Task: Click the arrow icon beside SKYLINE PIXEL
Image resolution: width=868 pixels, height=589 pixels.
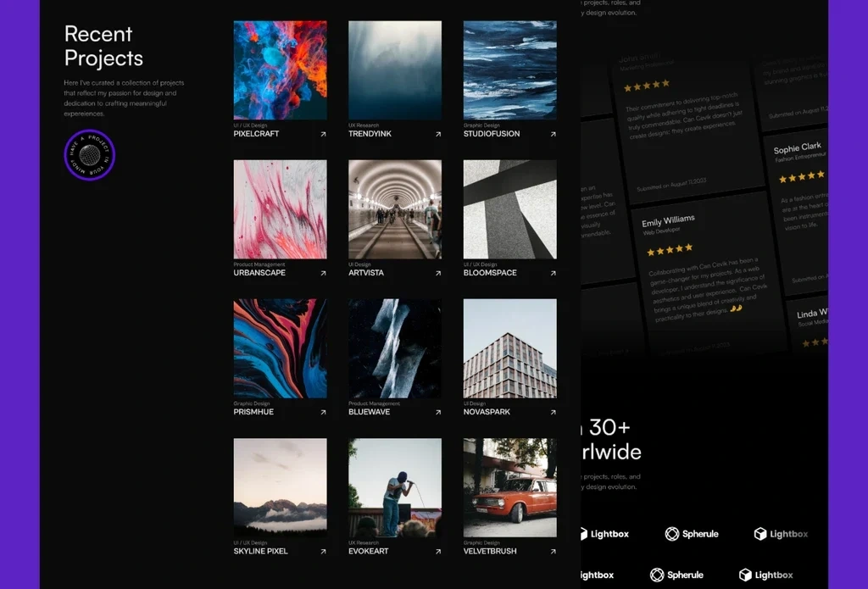Action: (323, 552)
